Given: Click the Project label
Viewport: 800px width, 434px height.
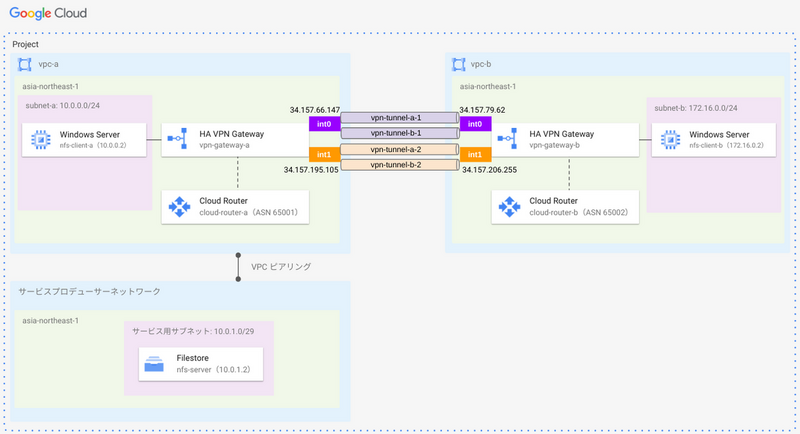Looking at the screenshot, I should pyautogui.click(x=26, y=44).
